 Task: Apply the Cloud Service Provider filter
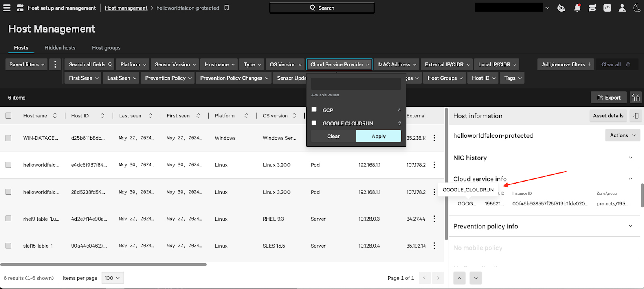tap(378, 136)
